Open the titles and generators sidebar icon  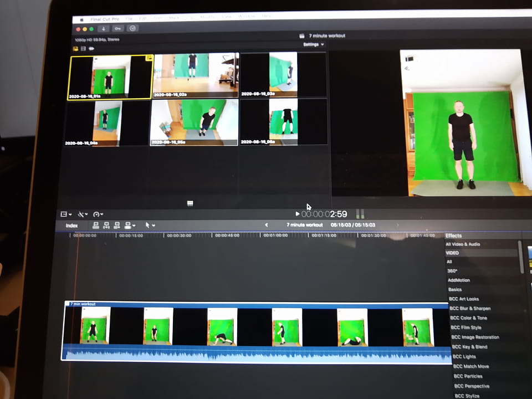pyautogui.click(x=91, y=49)
